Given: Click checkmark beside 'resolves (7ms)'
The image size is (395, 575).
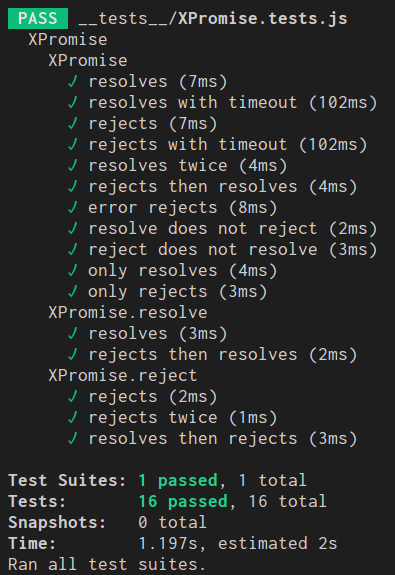Looking at the screenshot, I should click(x=73, y=81).
